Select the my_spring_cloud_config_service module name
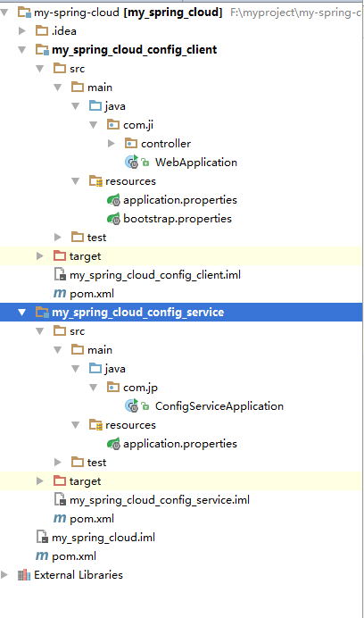 coord(138,313)
